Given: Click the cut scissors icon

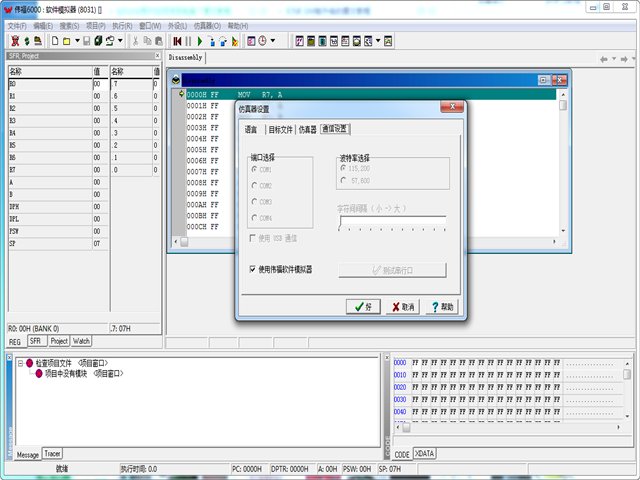Looking at the screenshot, I should click(x=135, y=41).
